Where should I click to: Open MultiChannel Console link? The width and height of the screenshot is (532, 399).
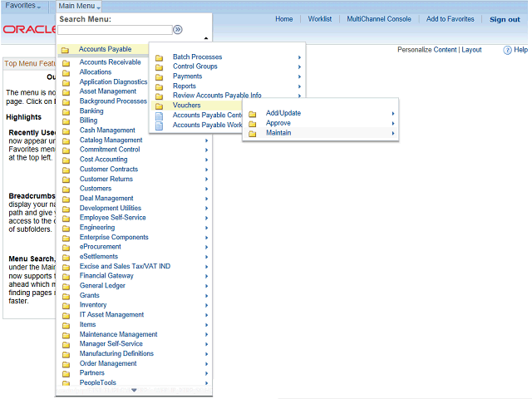click(x=379, y=19)
